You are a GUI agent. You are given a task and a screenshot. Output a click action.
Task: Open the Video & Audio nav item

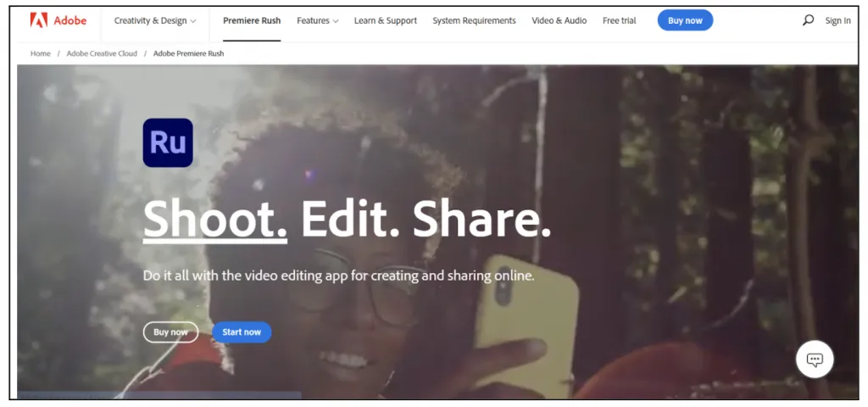coord(559,20)
